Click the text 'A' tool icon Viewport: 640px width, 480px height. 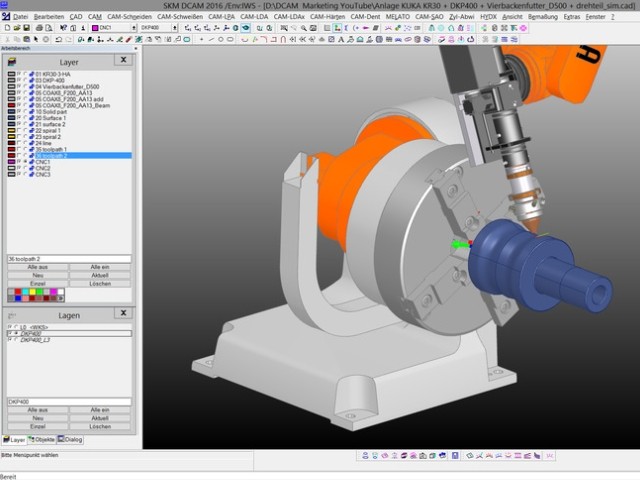coord(341,40)
